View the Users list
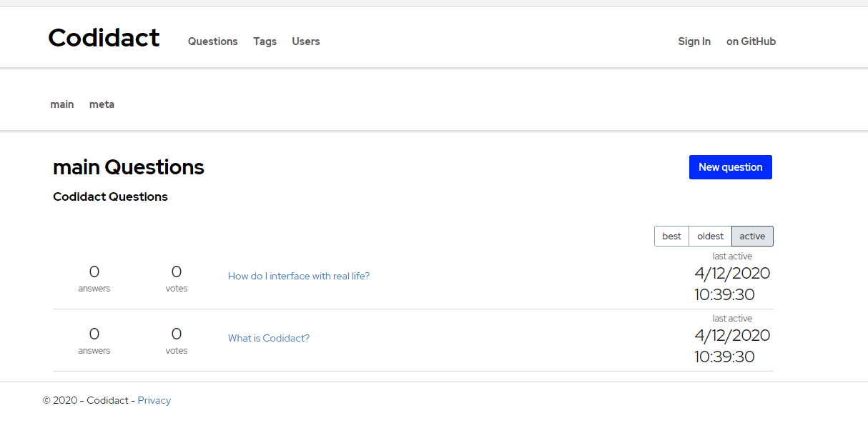 305,41
